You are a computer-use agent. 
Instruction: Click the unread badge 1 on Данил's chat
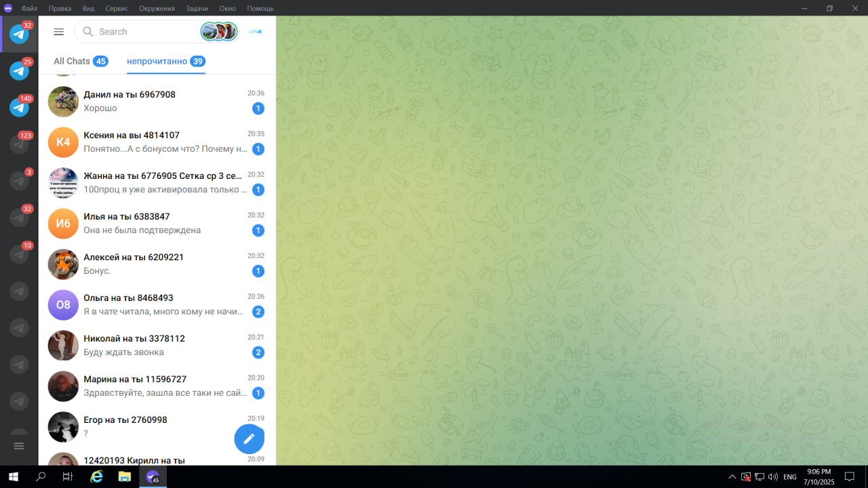point(258,108)
